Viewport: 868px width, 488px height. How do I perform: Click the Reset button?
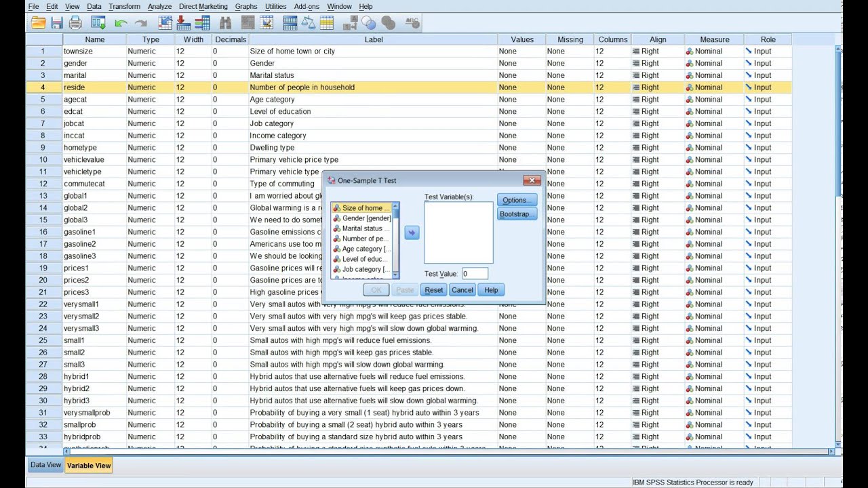[433, 290]
